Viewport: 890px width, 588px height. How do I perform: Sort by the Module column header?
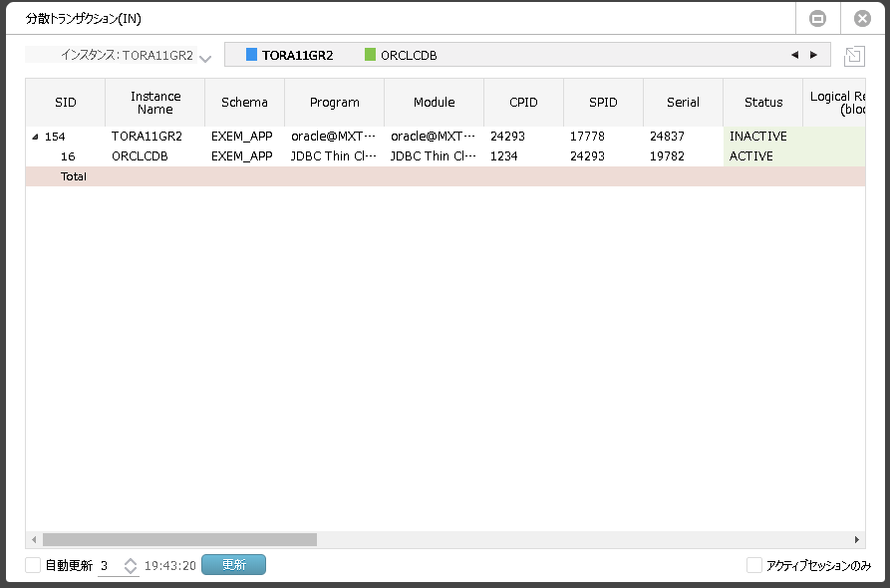[435, 103]
